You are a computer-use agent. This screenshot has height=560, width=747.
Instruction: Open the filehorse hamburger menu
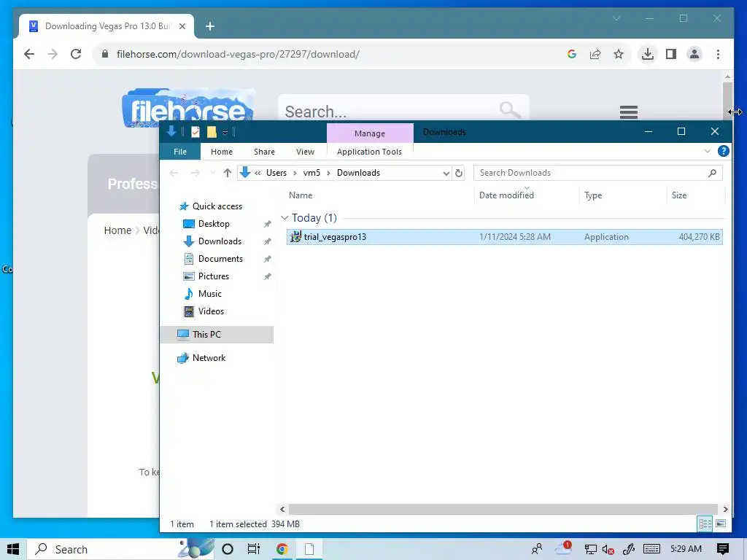point(628,112)
